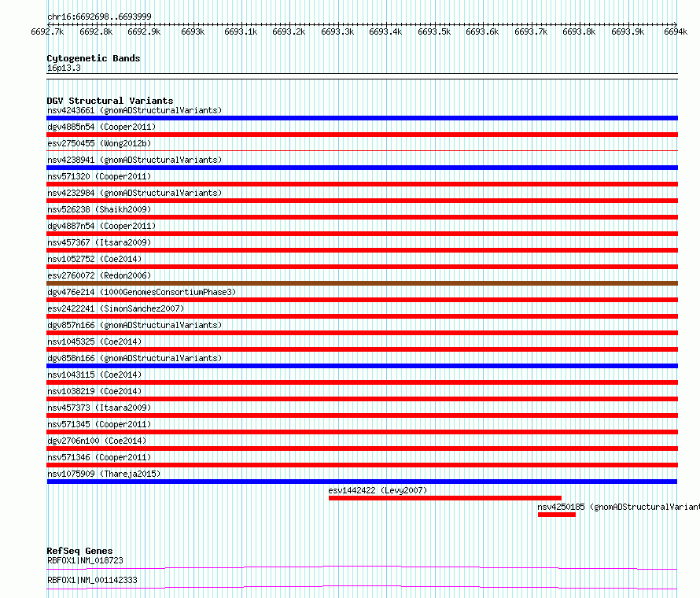
Task: Click the dgv858n166 gnomAD variant label
Action: point(134,358)
